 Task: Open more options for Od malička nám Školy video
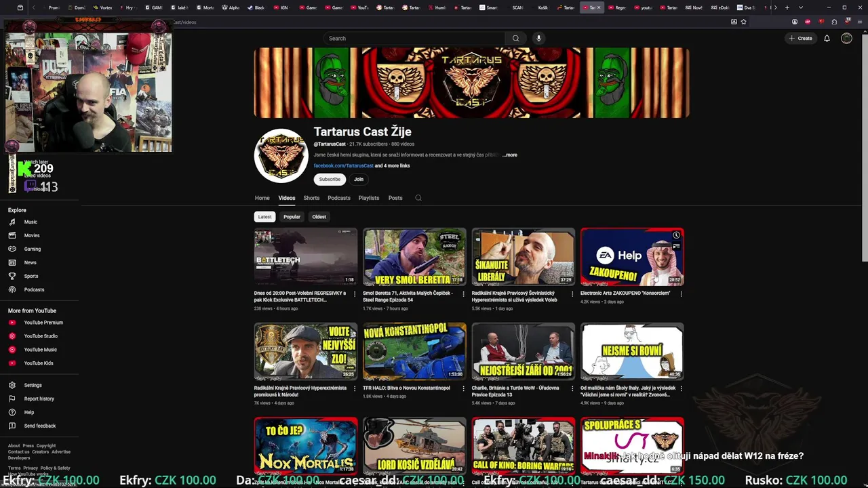pyautogui.click(x=681, y=389)
